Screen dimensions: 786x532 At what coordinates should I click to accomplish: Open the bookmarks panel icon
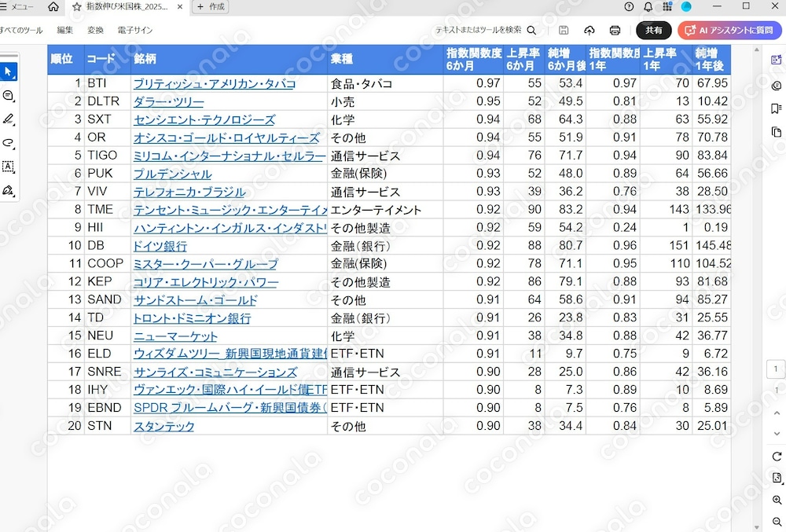point(777,108)
